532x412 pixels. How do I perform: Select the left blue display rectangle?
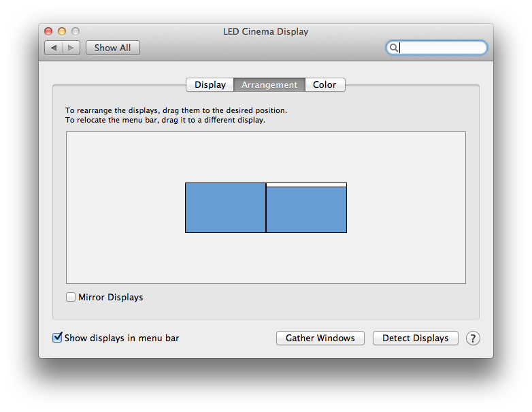(x=225, y=208)
